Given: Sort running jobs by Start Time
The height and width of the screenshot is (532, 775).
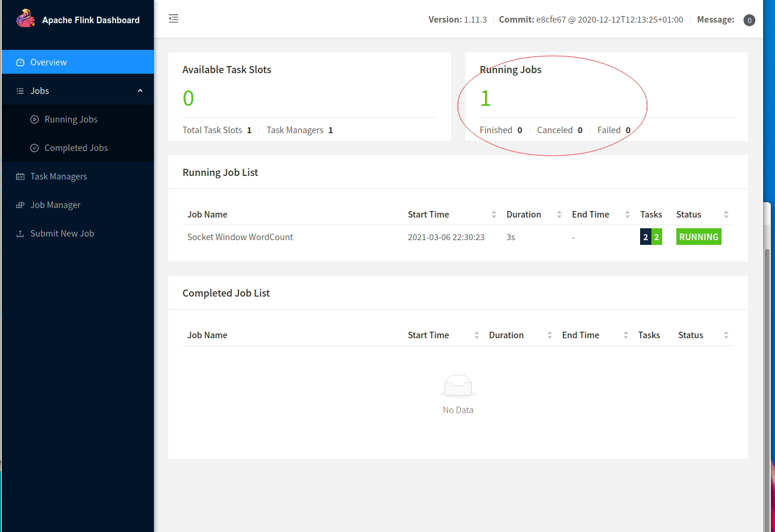Looking at the screenshot, I should click(494, 215).
